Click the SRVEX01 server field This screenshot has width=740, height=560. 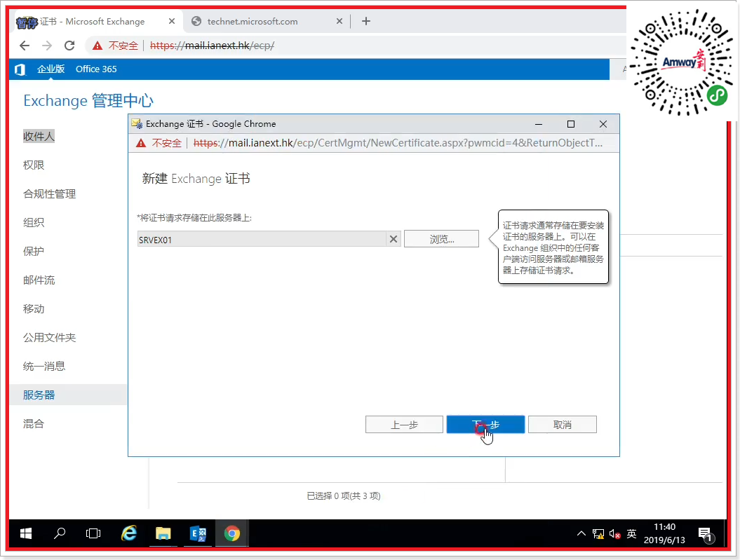point(262,240)
